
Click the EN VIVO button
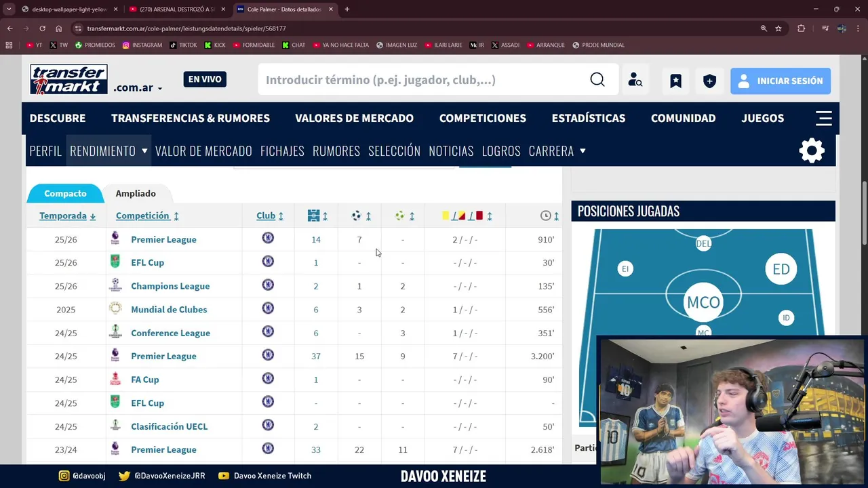[x=205, y=79]
